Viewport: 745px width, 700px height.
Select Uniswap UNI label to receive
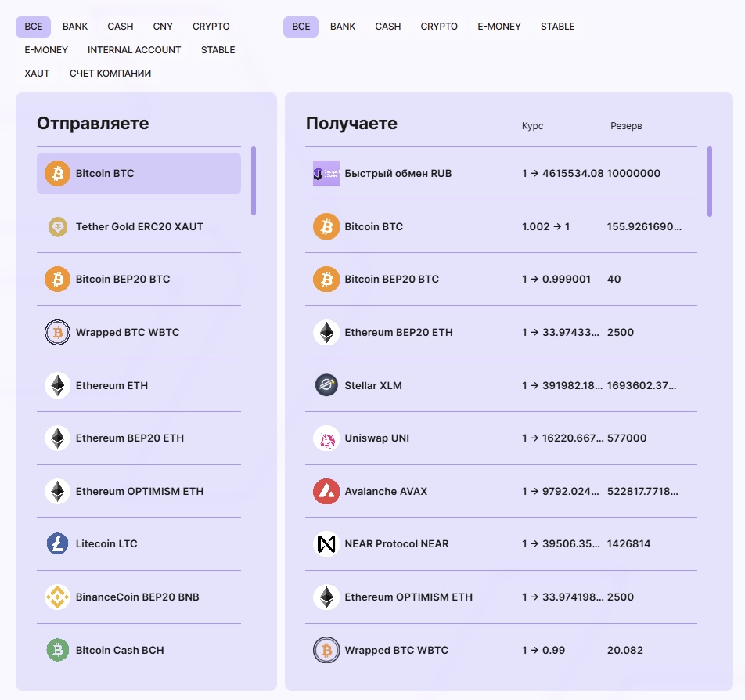[x=376, y=438]
